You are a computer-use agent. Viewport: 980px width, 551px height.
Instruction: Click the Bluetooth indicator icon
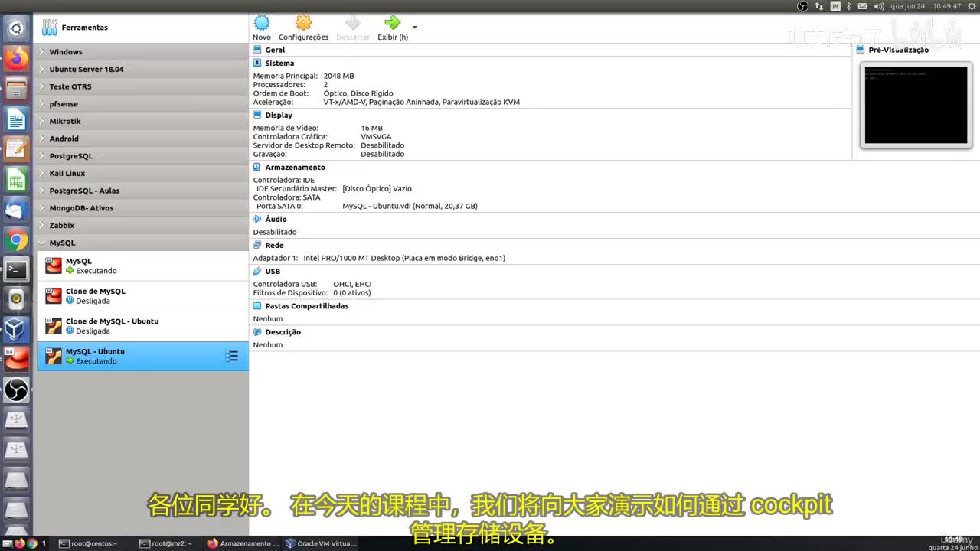coord(848,6)
